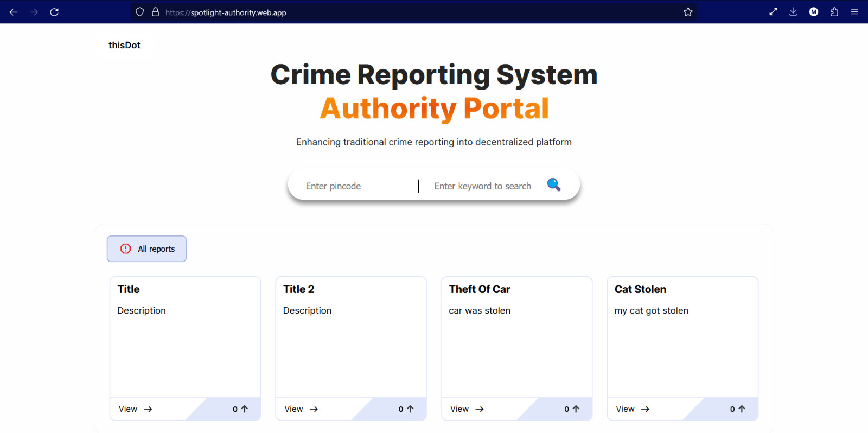
Task: Upvote the Theft Of Car report
Action: click(x=576, y=409)
